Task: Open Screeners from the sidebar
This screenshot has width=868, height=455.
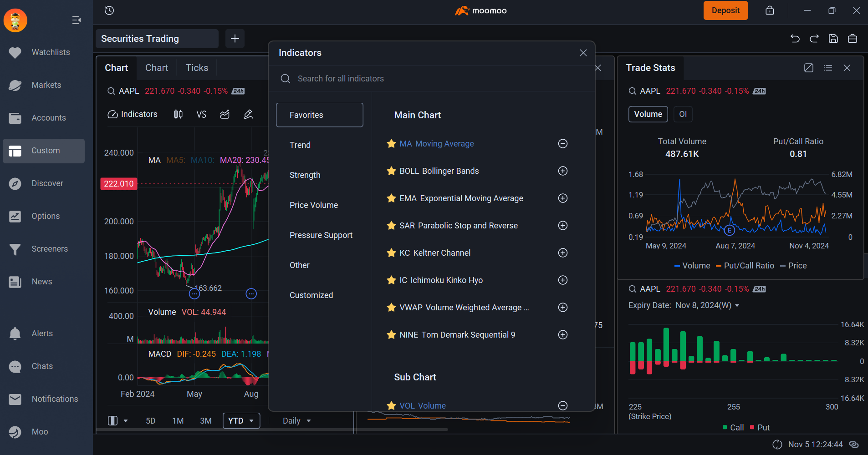Action: [x=44, y=249]
